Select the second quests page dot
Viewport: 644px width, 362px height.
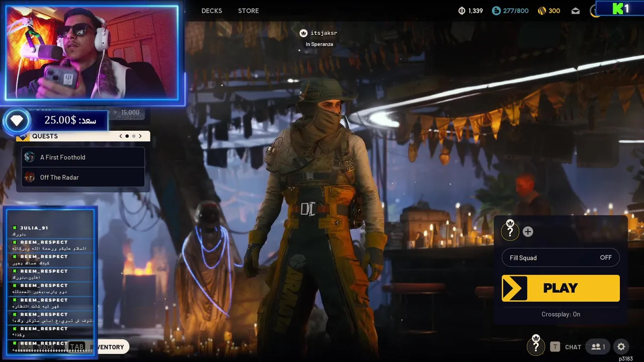click(134, 136)
